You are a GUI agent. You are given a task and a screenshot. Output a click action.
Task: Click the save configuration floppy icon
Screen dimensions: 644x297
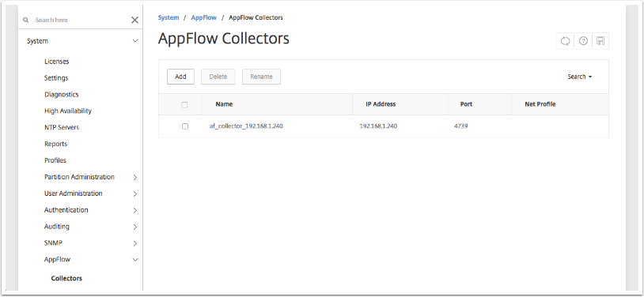(600, 41)
